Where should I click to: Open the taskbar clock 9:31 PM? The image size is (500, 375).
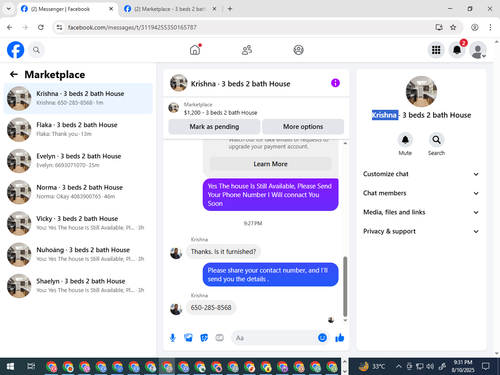click(x=463, y=366)
